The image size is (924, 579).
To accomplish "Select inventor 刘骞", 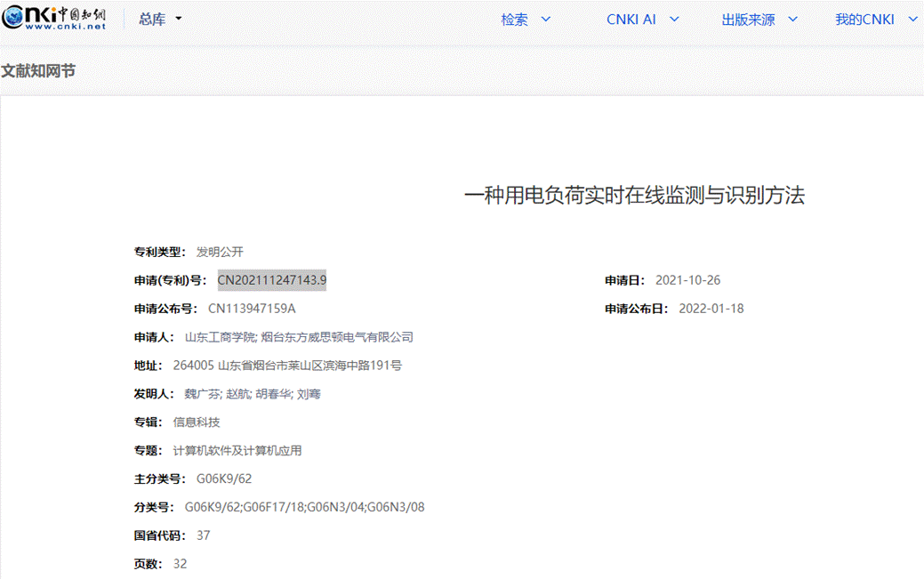I will point(309,394).
